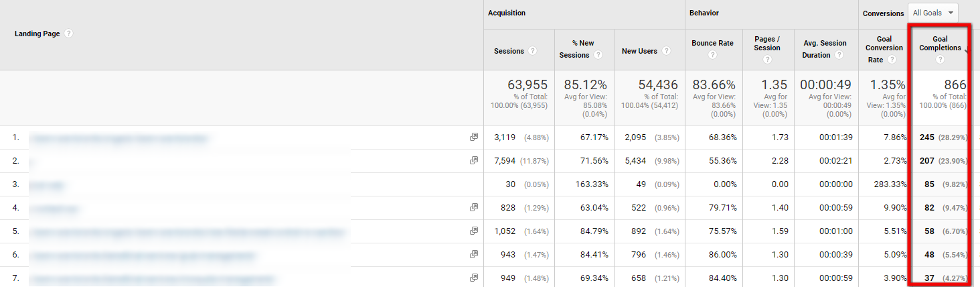The width and height of the screenshot is (980, 287).
Task: Click the Bounce Rate help question mark
Action: point(712,55)
